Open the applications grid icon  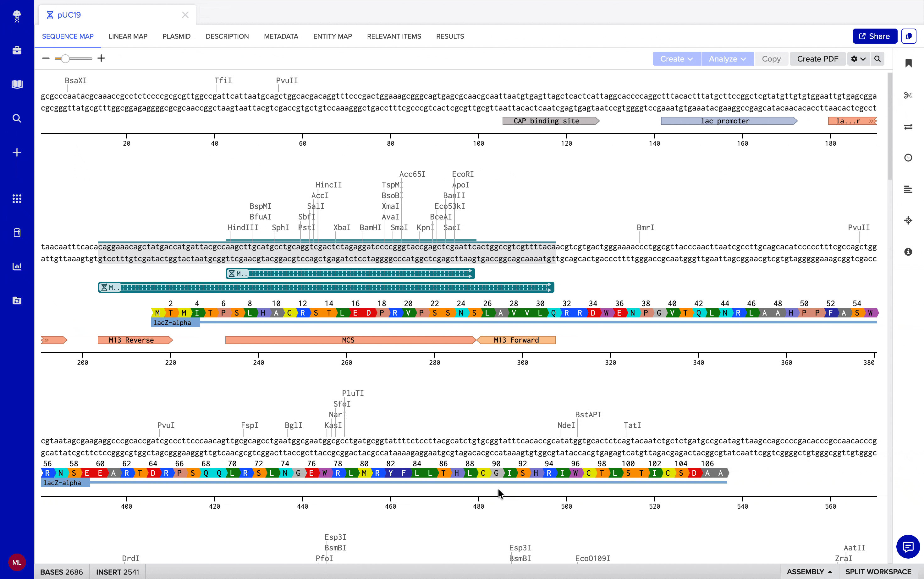[17, 198]
